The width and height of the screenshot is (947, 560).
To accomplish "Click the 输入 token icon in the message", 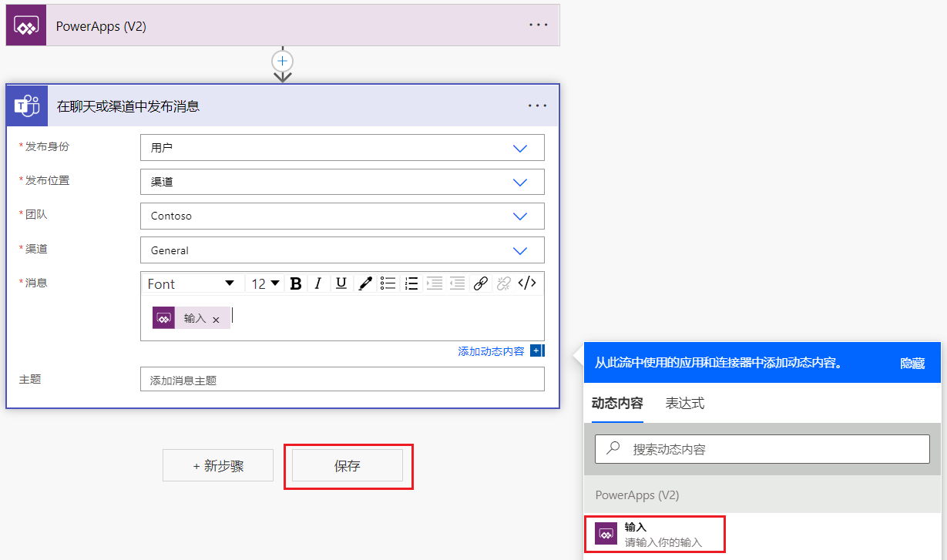I will tap(163, 317).
